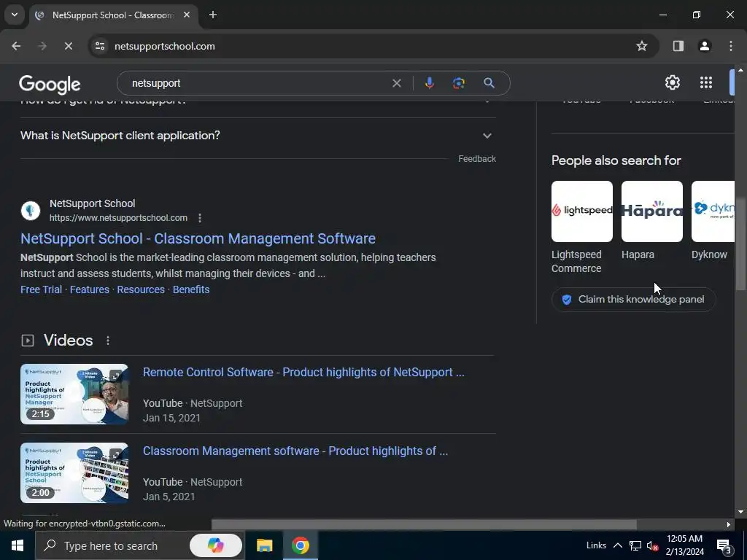This screenshot has height=560, width=747.
Task: Click the horizontal page scrollbar
Action: tap(424, 525)
